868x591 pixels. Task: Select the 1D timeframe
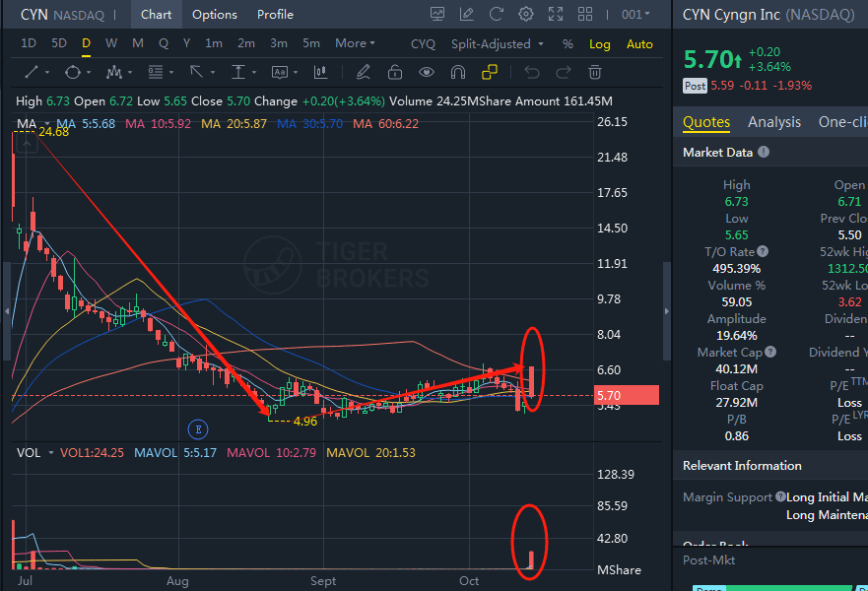click(29, 43)
